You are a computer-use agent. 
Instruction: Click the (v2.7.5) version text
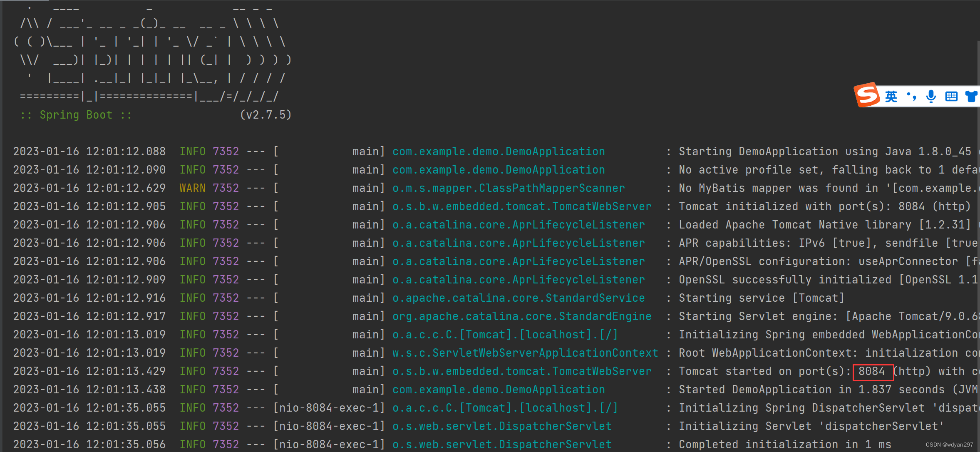tap(265, 115)
